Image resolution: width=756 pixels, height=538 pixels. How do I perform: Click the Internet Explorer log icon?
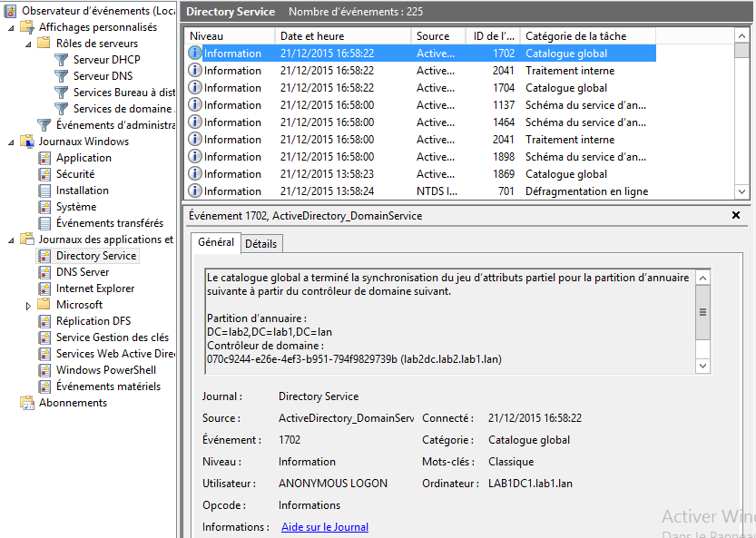pos(44,289)
